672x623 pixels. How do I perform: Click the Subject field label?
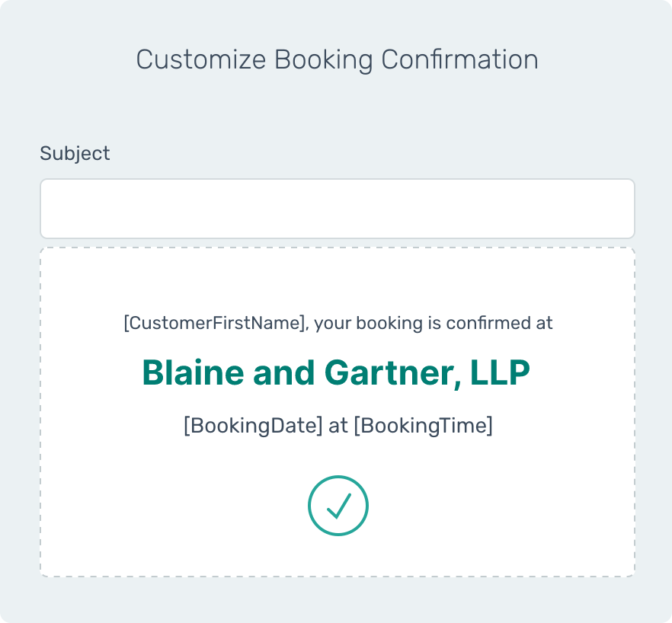pos(75,153)
